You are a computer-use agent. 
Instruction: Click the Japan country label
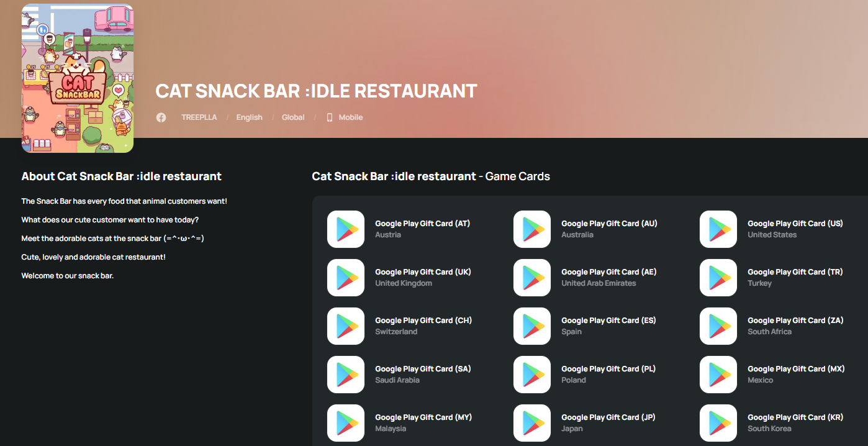pyautogui.click(x=572, y=429)
